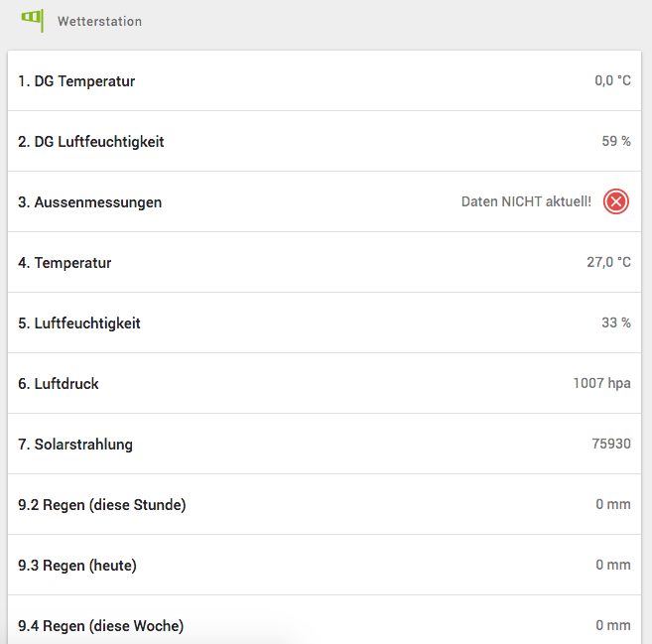The width and height of the screenshot is (652, 644).
Task: Click the 1007 hpa pressure value
Action: [x=601, y=384]
